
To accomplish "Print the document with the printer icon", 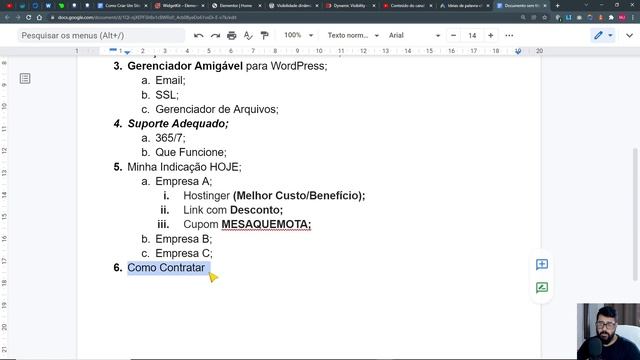I will [231, 36].
